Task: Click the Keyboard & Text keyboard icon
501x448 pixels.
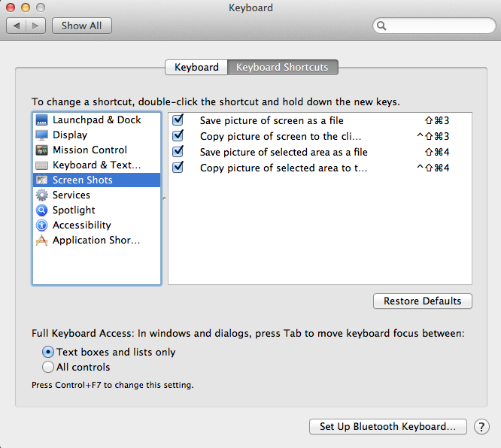Action: [41, 165]
